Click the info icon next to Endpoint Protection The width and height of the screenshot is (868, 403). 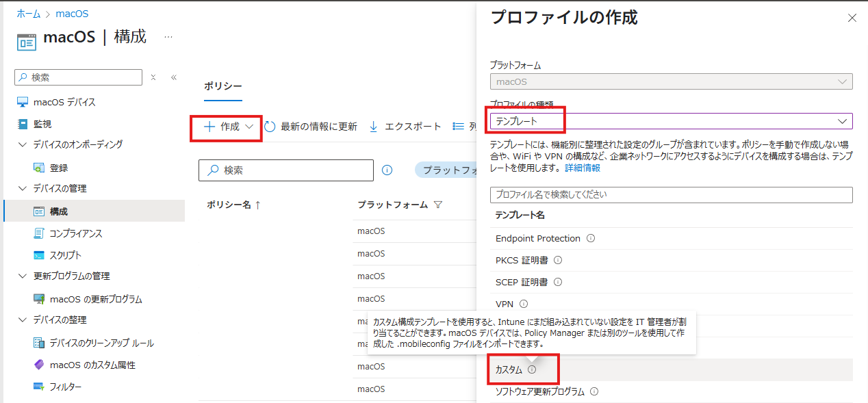[591, 239]
